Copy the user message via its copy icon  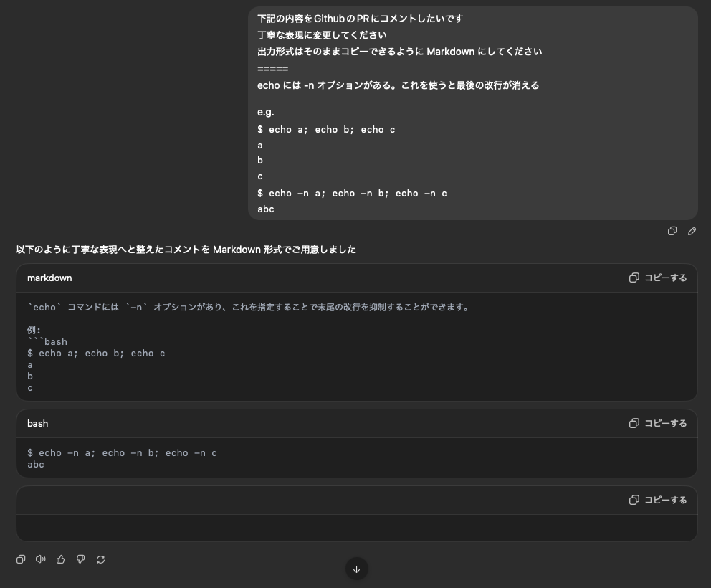click(x=672, y=231)
